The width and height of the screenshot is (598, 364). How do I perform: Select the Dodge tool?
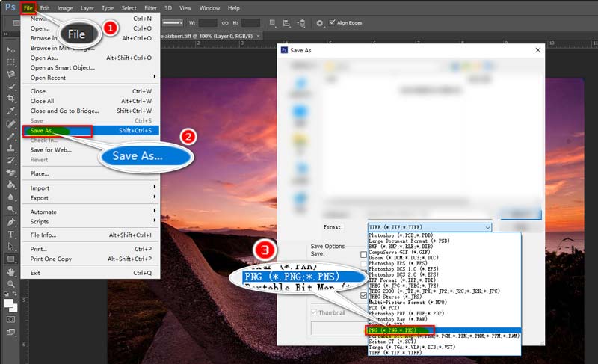coord(10,209)
